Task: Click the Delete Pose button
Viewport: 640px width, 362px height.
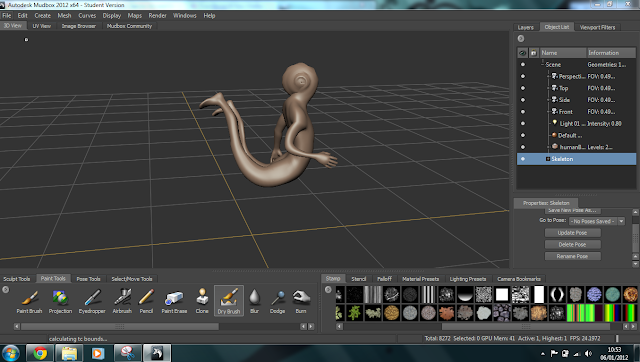Action: 573,244
